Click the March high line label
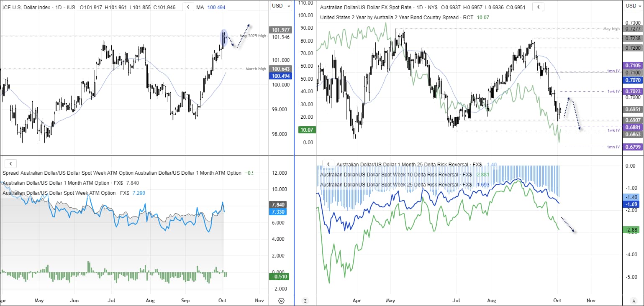The width and height of the screenshot is (644, 306). pos(256,69)
